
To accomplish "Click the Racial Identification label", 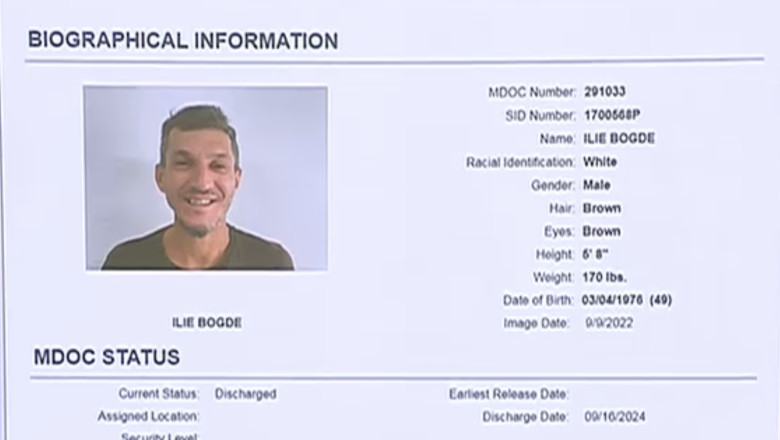I will [520, 162].
